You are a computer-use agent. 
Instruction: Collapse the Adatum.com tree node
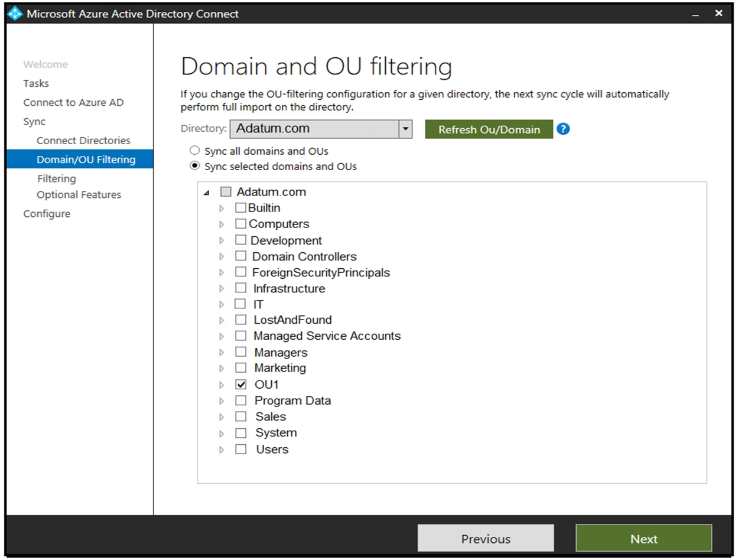tap(206, 193)
